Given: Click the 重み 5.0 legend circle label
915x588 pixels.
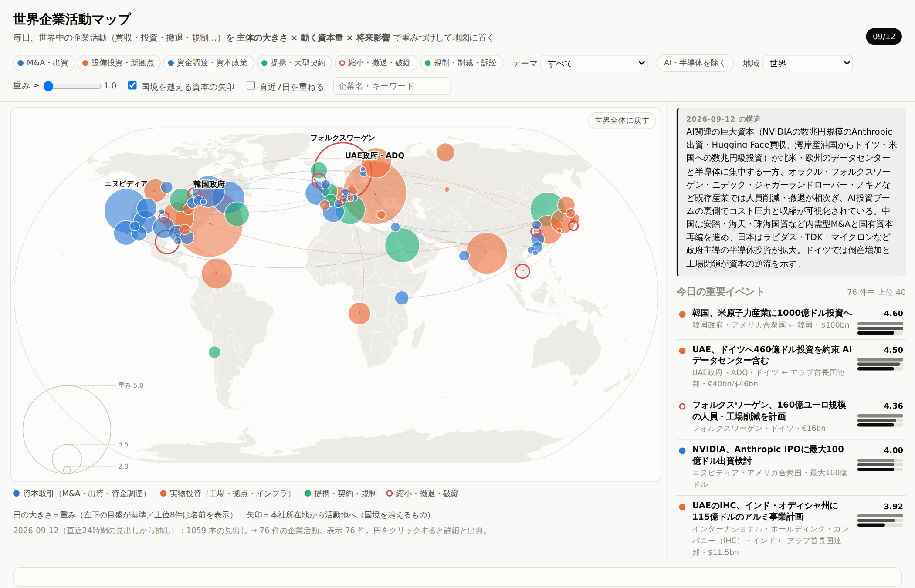Looking at the screenshot, I should pos(131,385).
